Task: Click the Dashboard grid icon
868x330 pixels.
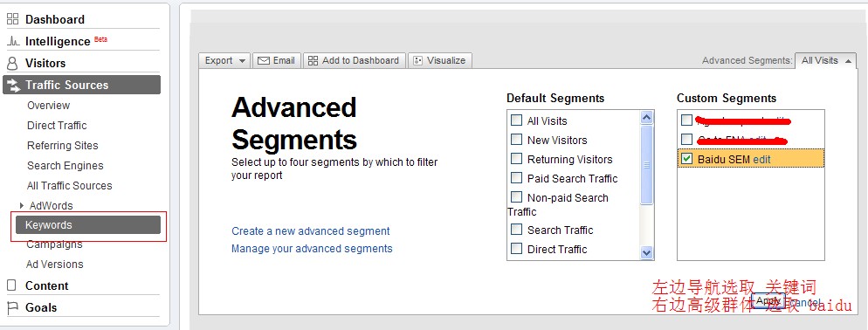Action: pyautogui.click(x=12, y=19)
